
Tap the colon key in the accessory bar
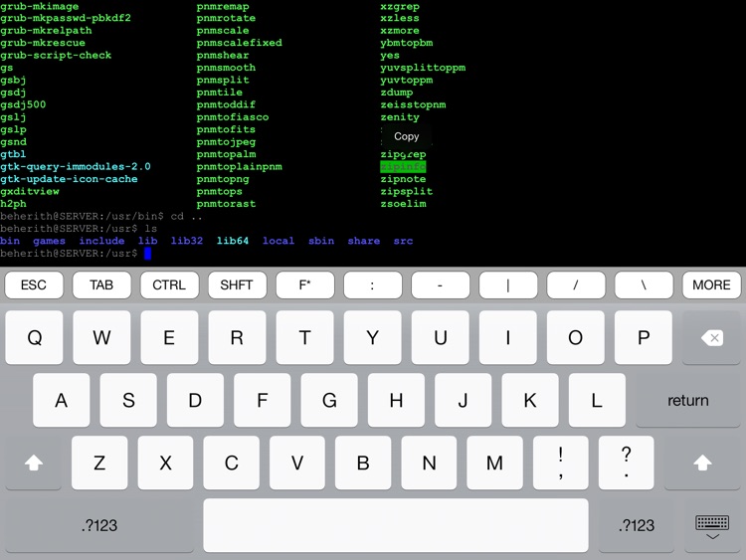tap(373, 285)
